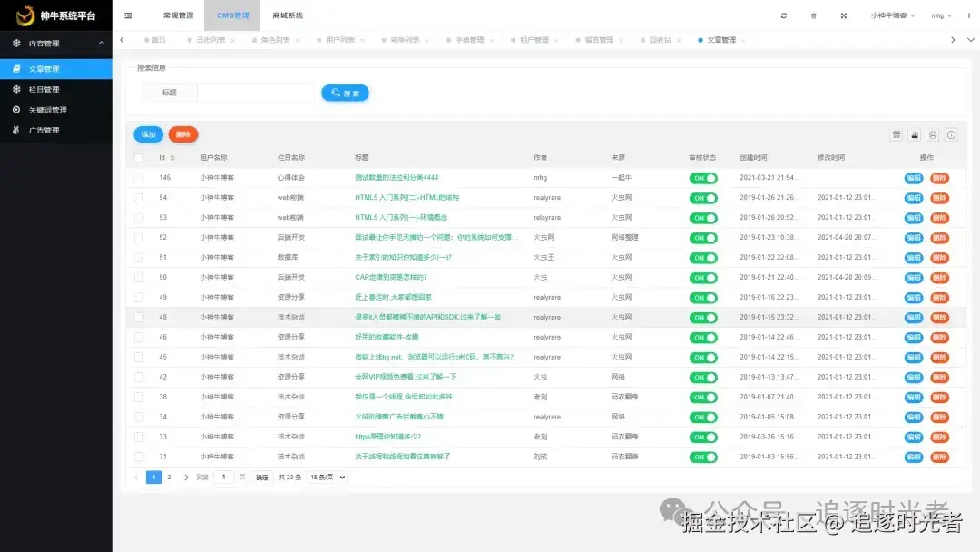This screenshot has width=980, height=552.
Task: Click the 确定 page jump confirm button
Action: pos(262,478)
